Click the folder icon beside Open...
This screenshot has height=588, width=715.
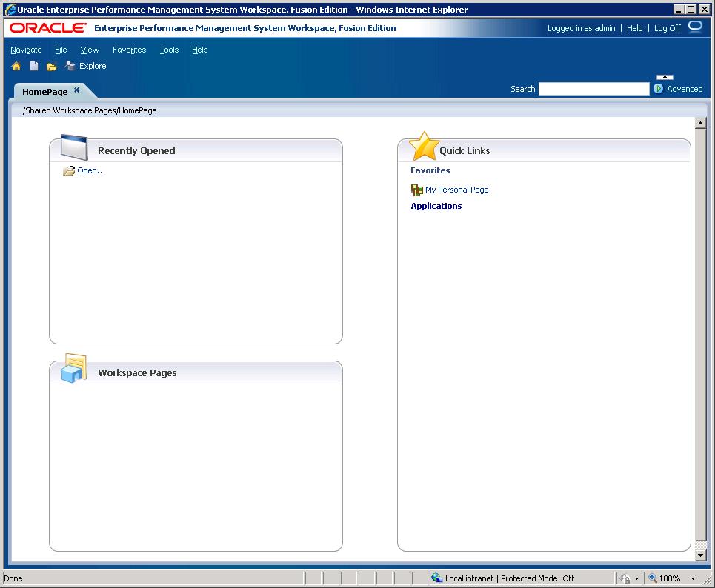69,171
